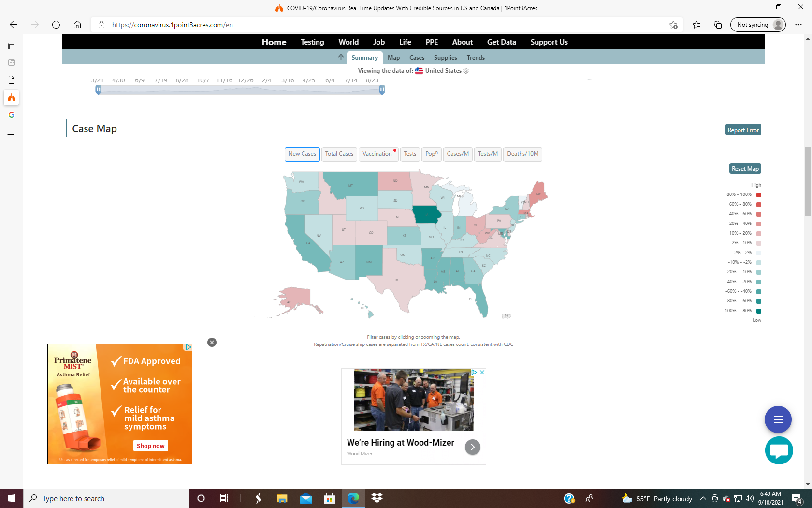Open Wood-Mizer ad arrow button
The width and height of the screenshot is (812, 508).
pos(473,447)
